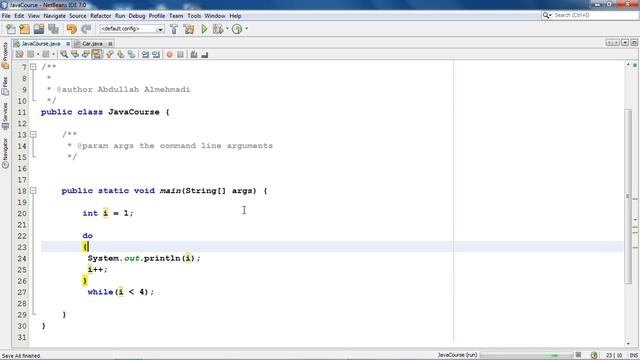The height and width of the screenshot is (360, 640).
Task: Click the Comment editor toolbar icon
Action: click(x=194, y=54)
